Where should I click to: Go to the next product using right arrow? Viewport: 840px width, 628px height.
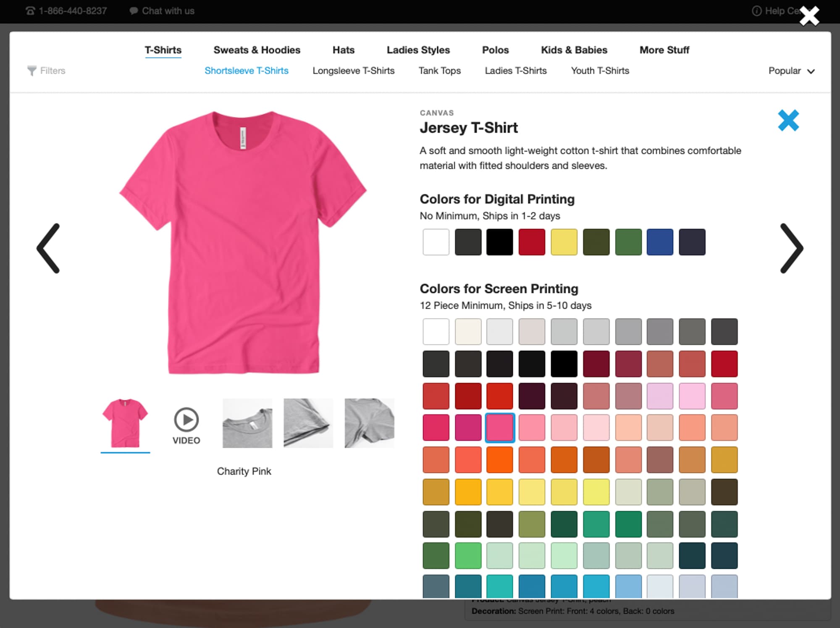791,249
